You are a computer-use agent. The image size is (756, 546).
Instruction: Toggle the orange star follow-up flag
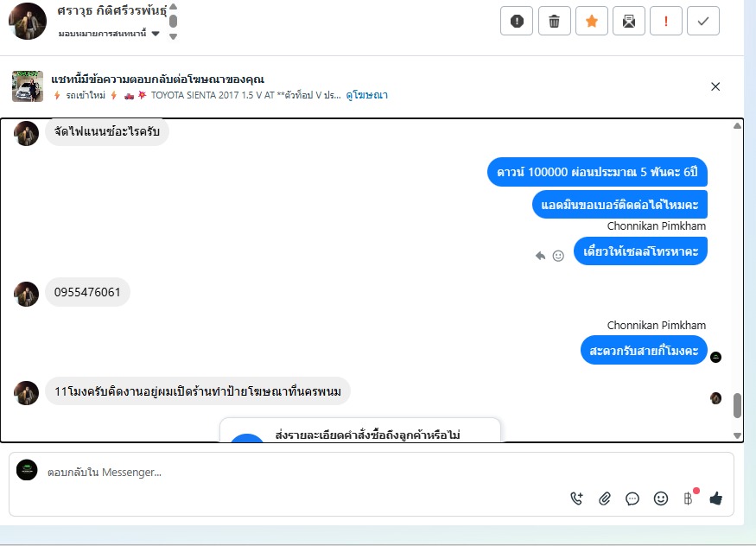(x=592, y=22)
